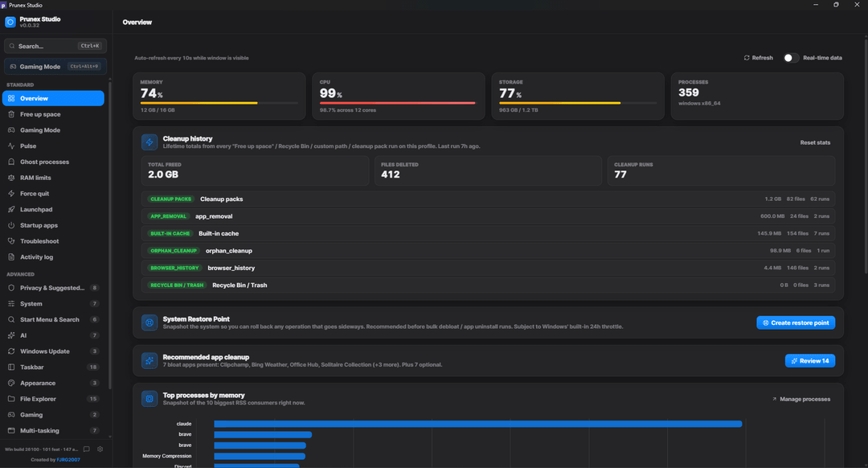The width and height of the screenshot is (868, 468).
Task: Toggle the Real-time data switch
Action: 791,58
